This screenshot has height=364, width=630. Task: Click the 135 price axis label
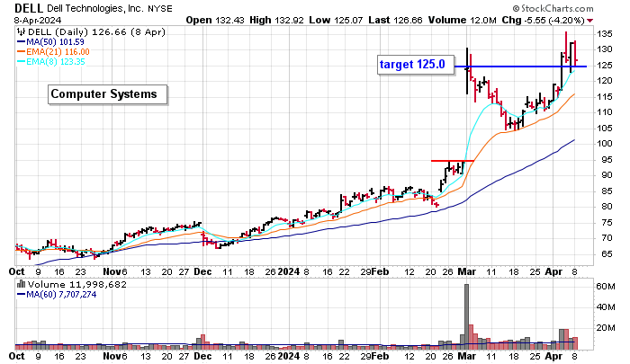pos(604,34)
